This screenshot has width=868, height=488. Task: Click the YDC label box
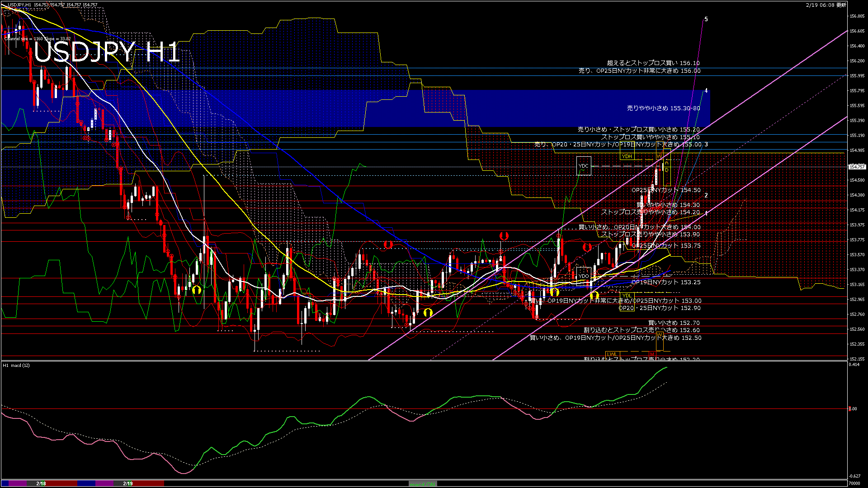pyautogui.click(x=584, y=166)
